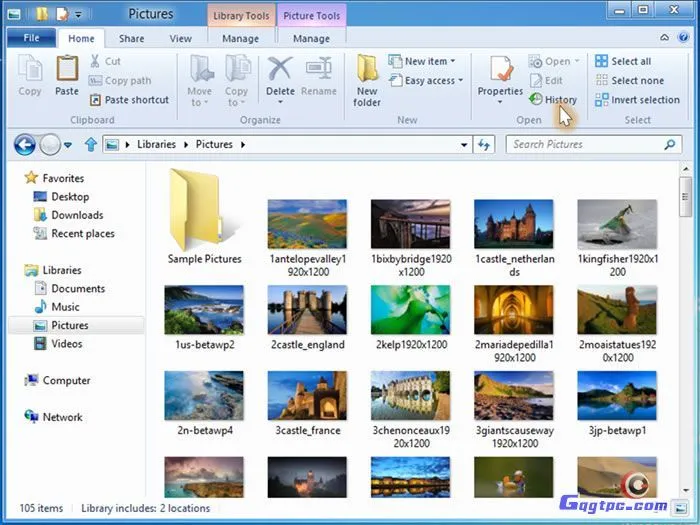Click the Delete red X icon

[x=280, y=69]
